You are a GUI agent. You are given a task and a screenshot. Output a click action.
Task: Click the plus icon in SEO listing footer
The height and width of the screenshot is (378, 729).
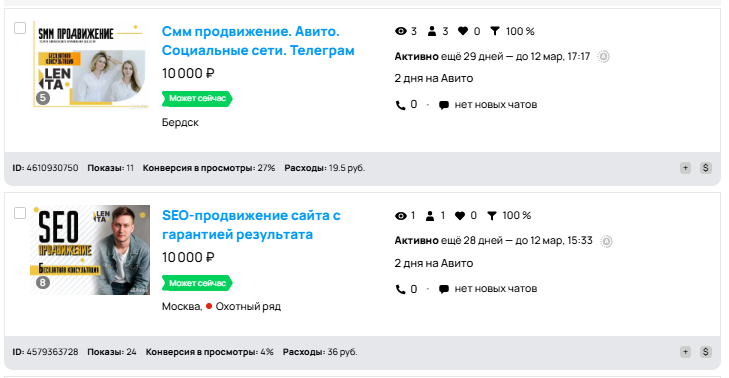click(685, 352)
